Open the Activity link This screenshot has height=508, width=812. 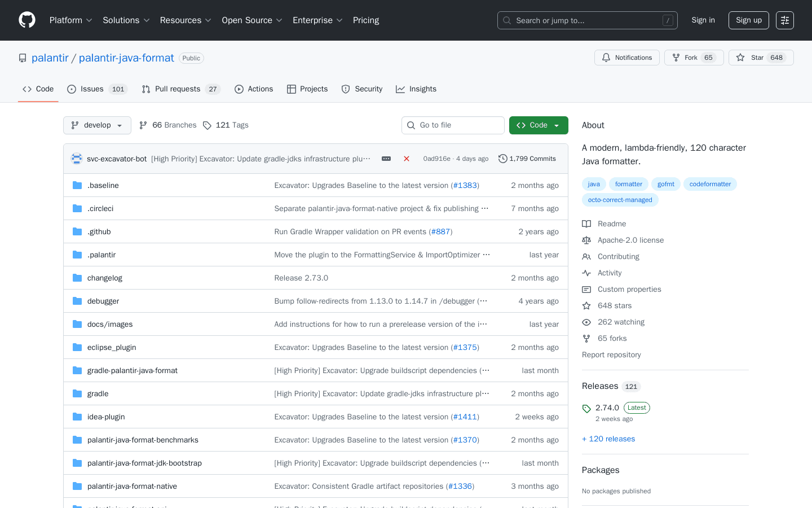pyautogui.click(x=602, y=273)
